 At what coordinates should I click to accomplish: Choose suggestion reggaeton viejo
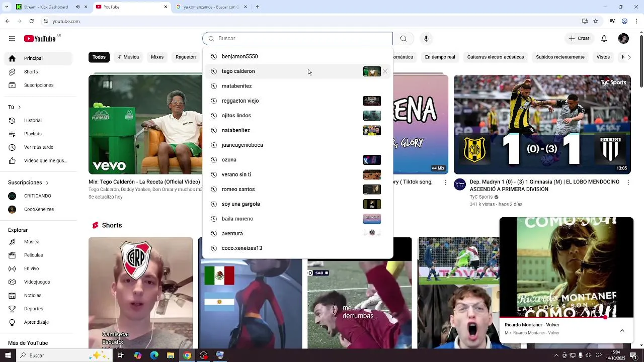point(297,101)
